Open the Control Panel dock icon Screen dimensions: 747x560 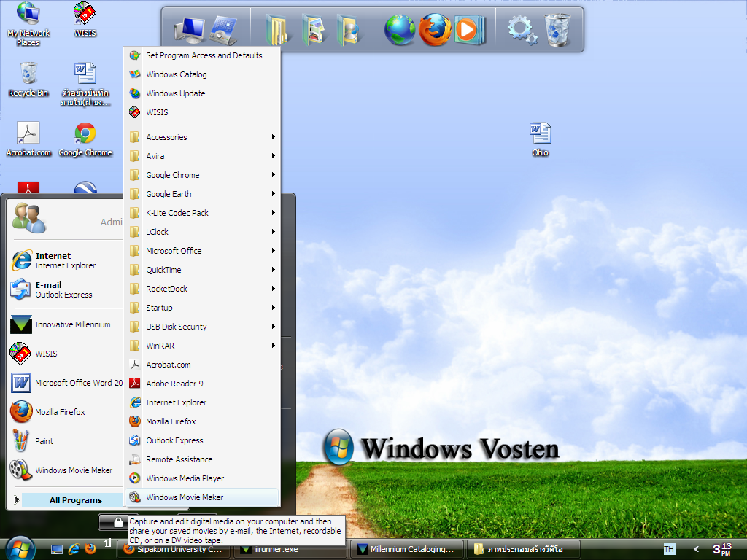point(224,30)
